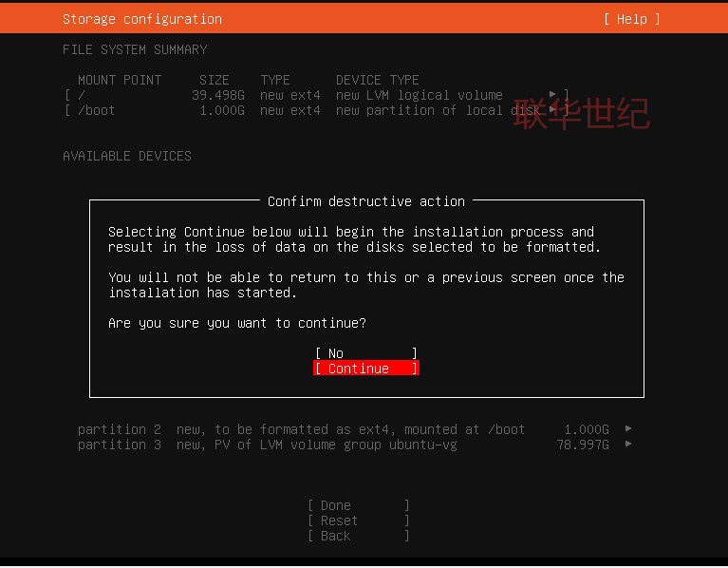This screenshot has width=728, height=568.
Task: Select the Done button below the dialog
Action: click(359, 505)
